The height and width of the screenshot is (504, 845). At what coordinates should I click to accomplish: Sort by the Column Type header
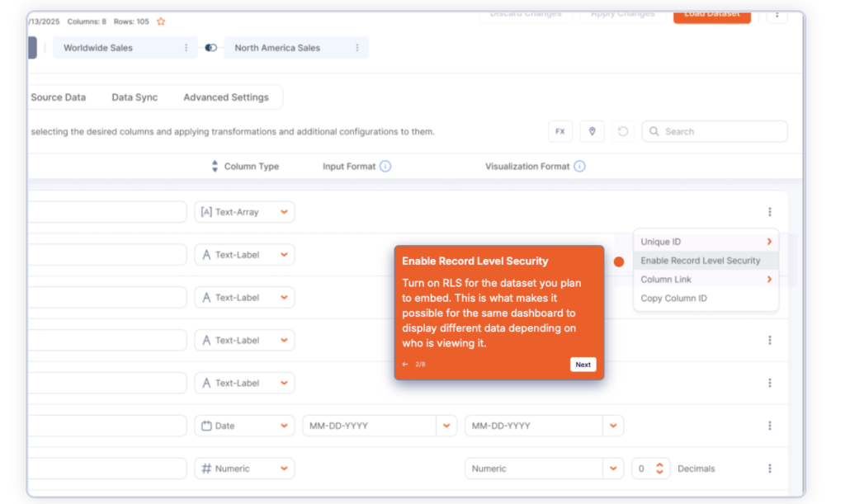[x=215, y=167]
